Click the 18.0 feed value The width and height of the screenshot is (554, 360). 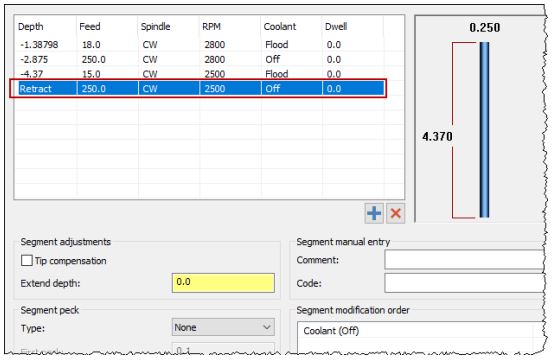click(91, 45)
